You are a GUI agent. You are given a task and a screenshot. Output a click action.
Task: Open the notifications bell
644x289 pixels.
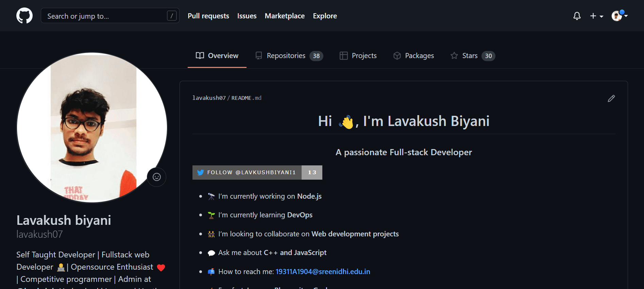[577, 16]
